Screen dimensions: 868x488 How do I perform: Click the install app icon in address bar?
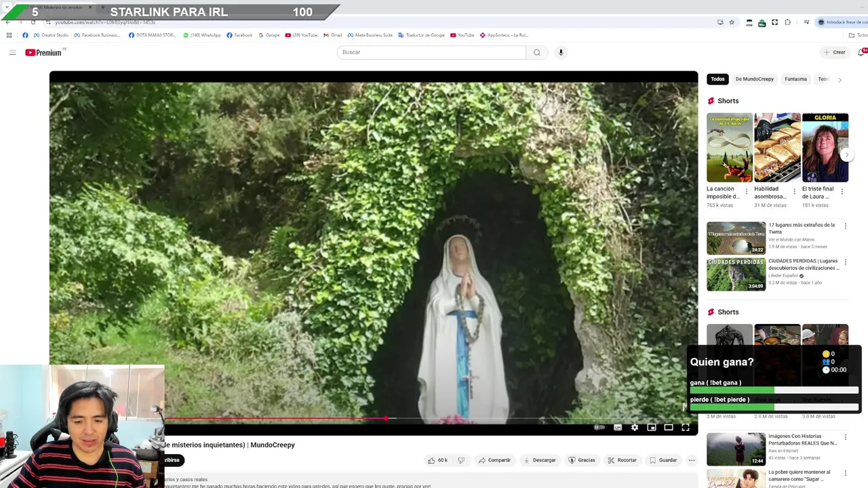[720, 22]
